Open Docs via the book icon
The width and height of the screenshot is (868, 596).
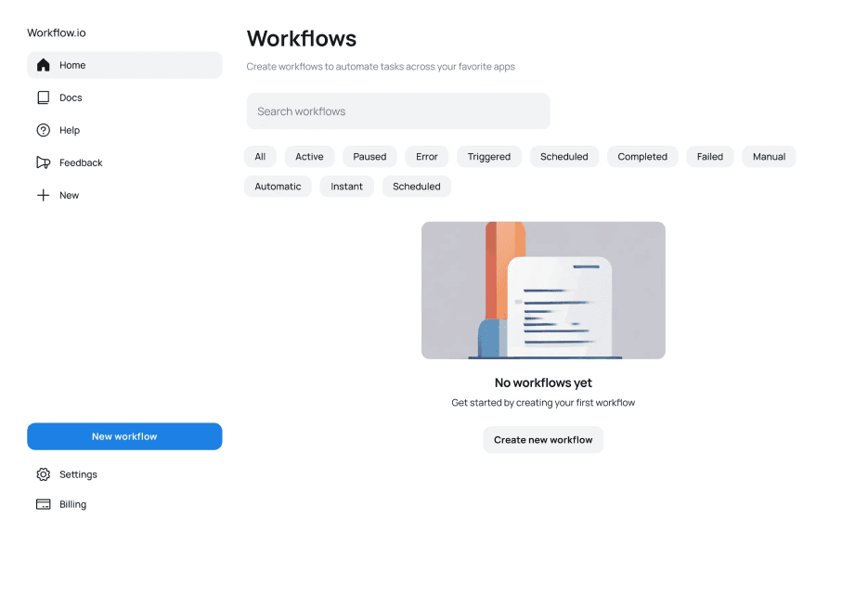tap(43, 97)
